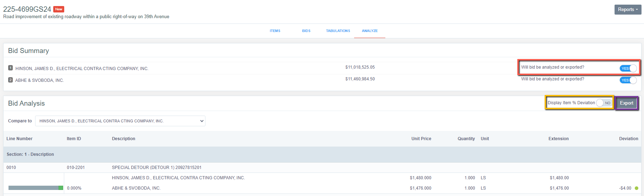Expand the Compare to bidder dropdown

(x=120, y=121)
